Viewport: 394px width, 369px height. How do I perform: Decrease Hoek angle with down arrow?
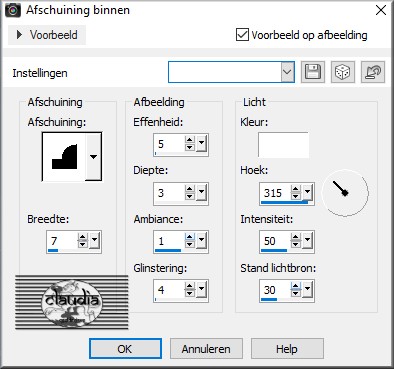tap(295, 196)
